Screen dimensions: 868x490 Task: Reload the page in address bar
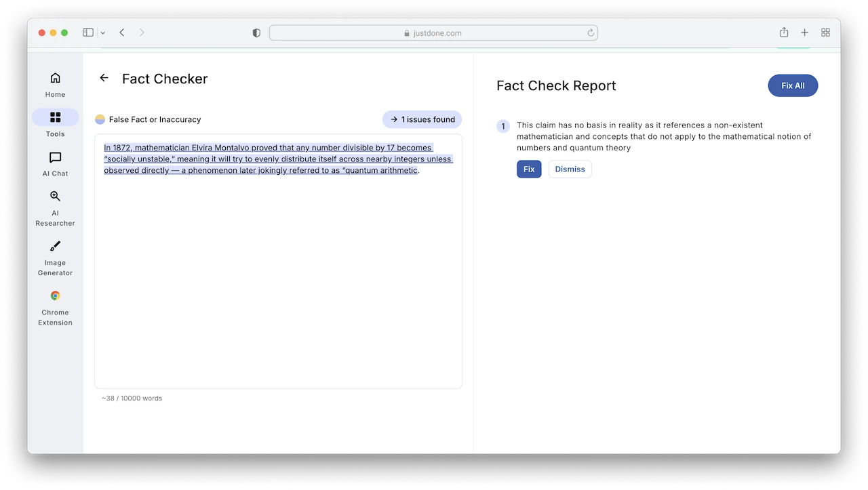click(x=591, y=33)
